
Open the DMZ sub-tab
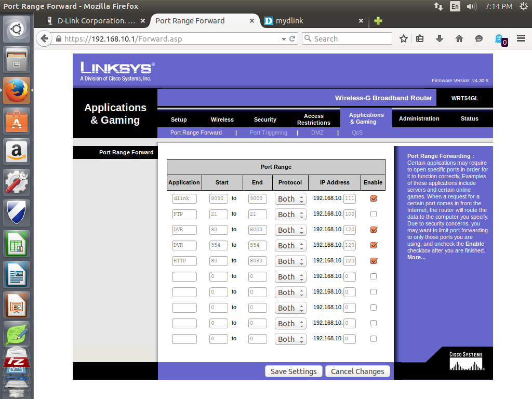(317, 132)
